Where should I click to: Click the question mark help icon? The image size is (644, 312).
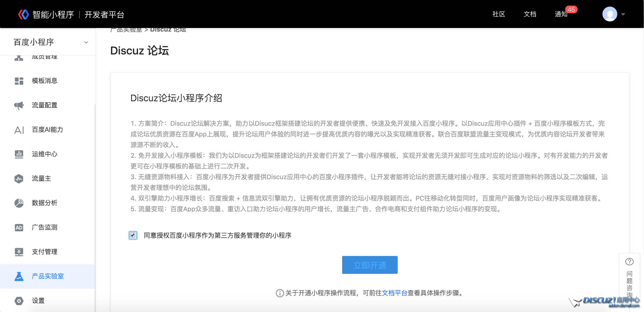[x=629, y=262]
